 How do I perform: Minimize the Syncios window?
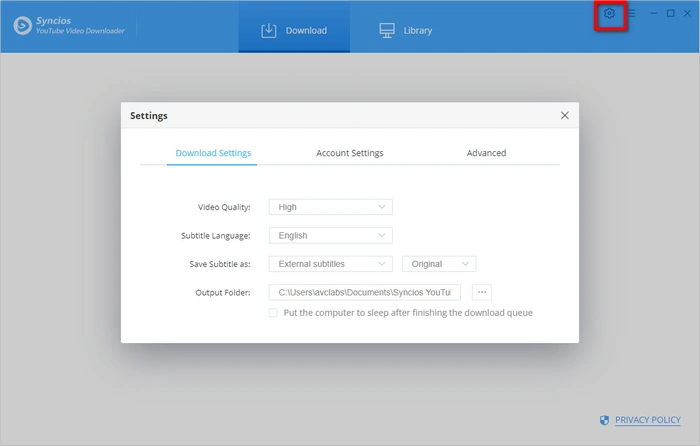pyautogui.click(x=653, y=14)
